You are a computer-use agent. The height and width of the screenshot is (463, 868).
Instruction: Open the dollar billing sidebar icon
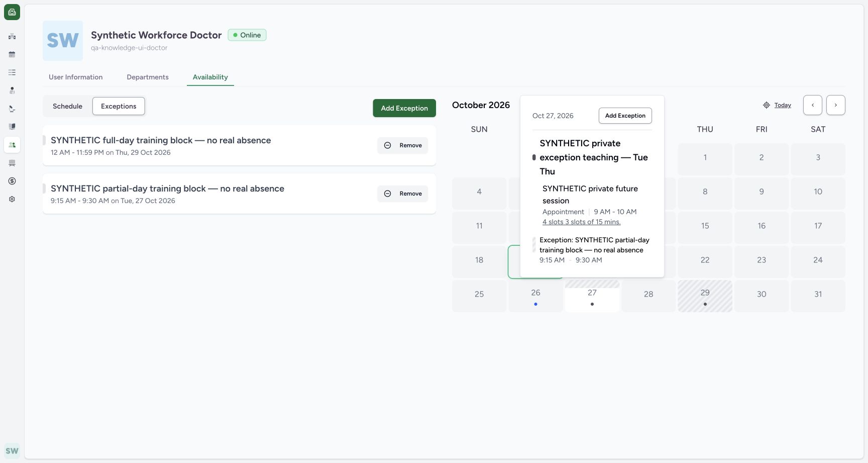(x=12, y=181)
